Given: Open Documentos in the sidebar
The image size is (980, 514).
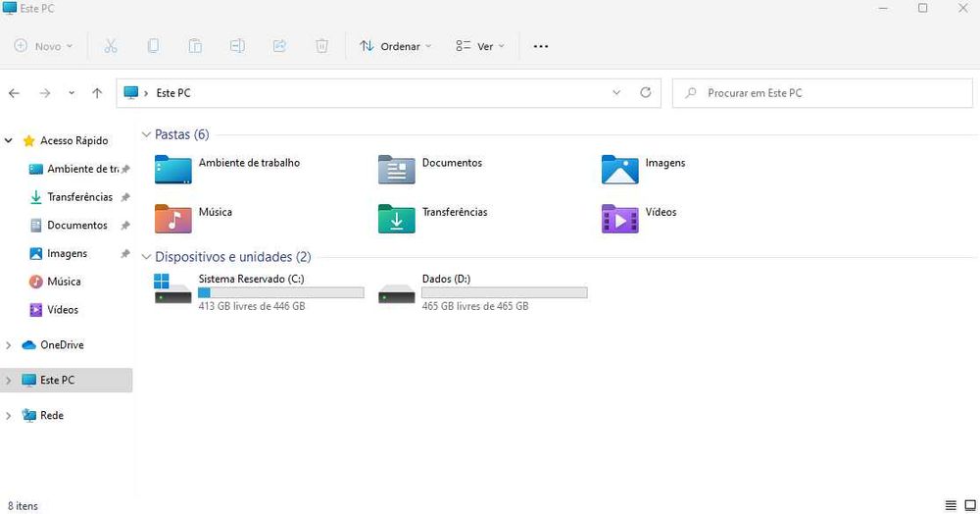Looking at the screenshot, I should 69,225.
